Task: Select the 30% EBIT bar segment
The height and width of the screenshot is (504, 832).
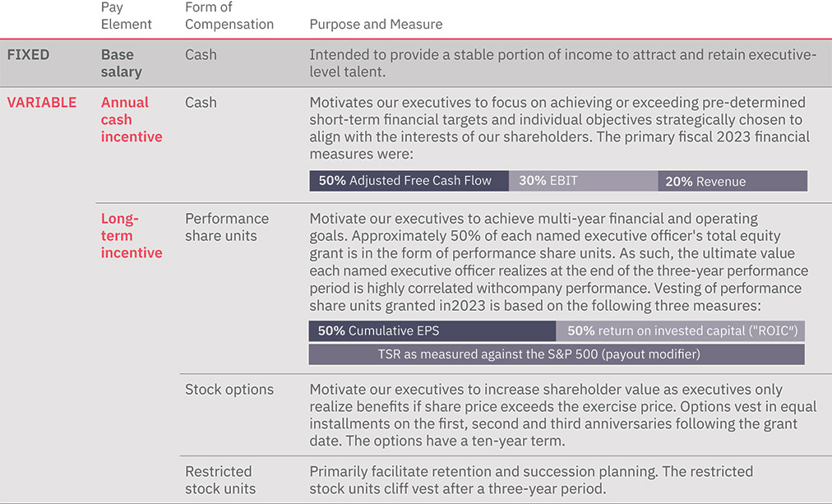Action: tap(583, 181)
